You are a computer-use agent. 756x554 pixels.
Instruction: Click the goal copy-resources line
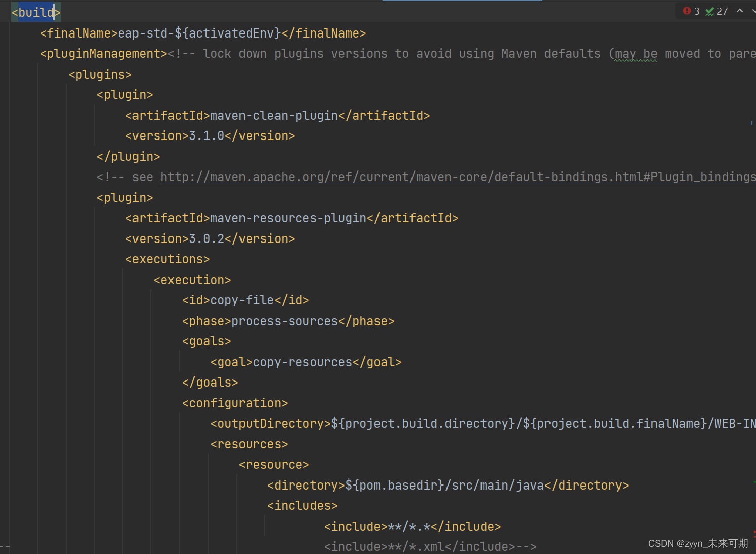pyautogui.click(x=306, y=362)
